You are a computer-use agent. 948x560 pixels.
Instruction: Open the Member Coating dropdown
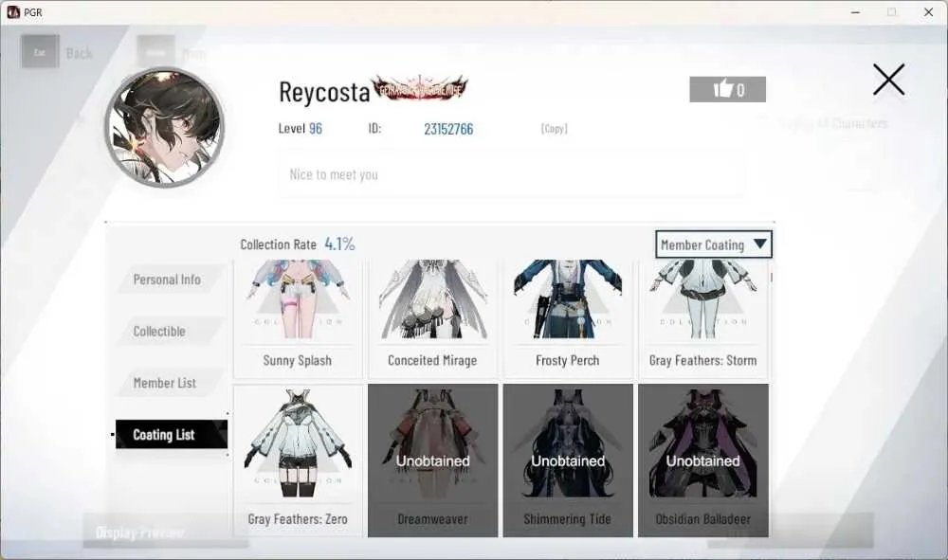click(x=714, y=244)
